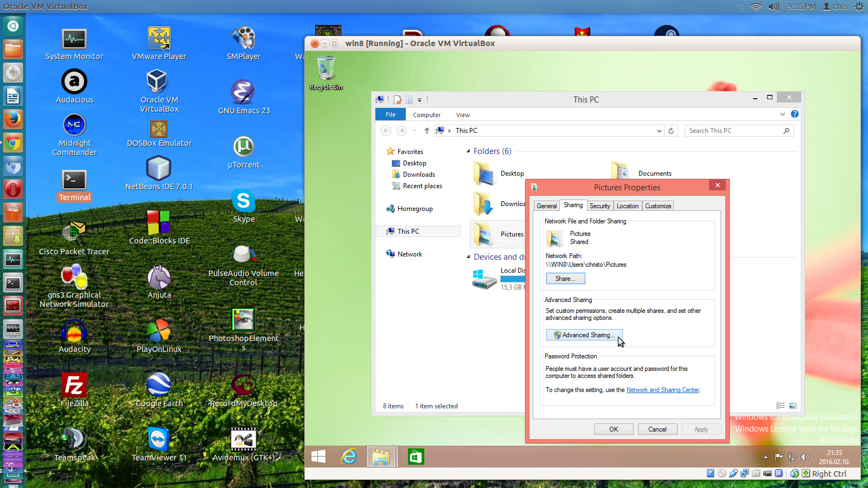
Task: Open Midnight Commander desktop icon
Action: [74, 125]
